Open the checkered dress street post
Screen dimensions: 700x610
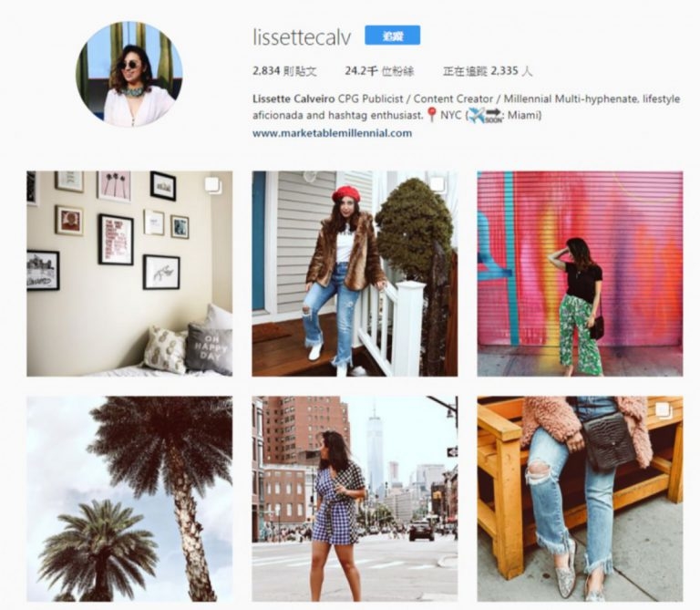click(x=355, y=499)
